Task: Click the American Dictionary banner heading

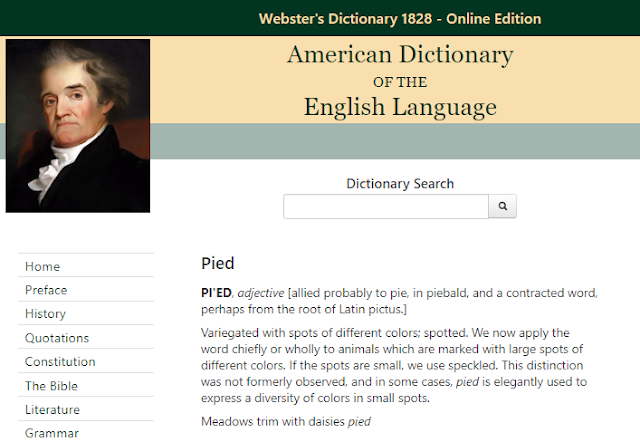Action: pos(400,55)
